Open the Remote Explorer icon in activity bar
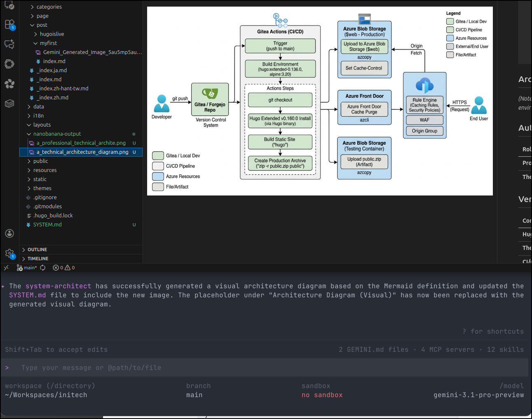532x419 pixels. pos(9,5)
